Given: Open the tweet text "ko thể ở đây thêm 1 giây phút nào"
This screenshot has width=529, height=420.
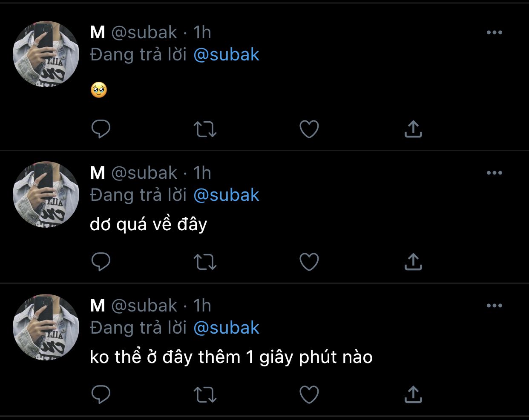Looking at the screenshot, I should coord(231,357).
